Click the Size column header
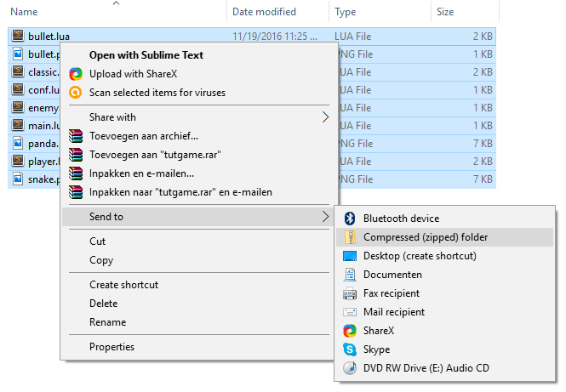 click(445, 12)
